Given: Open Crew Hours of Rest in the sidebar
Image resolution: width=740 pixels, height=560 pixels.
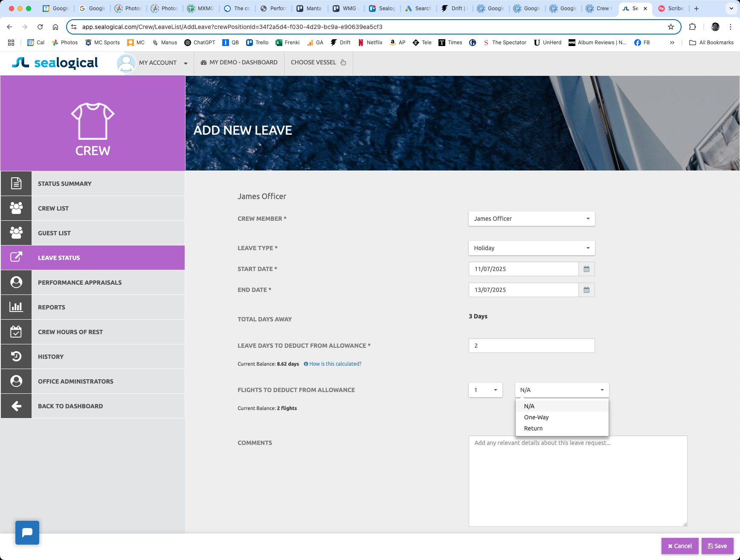Looking at the screenshot, I should click(93, 332).
